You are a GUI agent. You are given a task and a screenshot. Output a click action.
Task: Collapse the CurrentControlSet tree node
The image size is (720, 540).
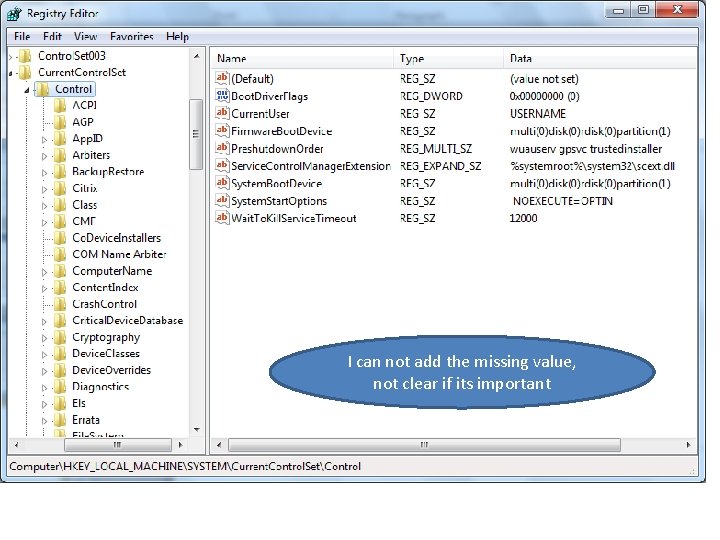pos(11,73)
